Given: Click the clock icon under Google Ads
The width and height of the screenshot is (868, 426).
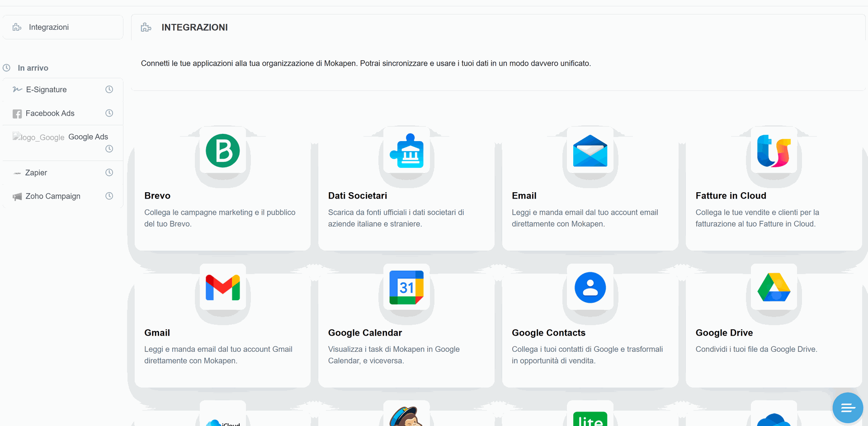Looking at the screenshot, I should 109,149.
